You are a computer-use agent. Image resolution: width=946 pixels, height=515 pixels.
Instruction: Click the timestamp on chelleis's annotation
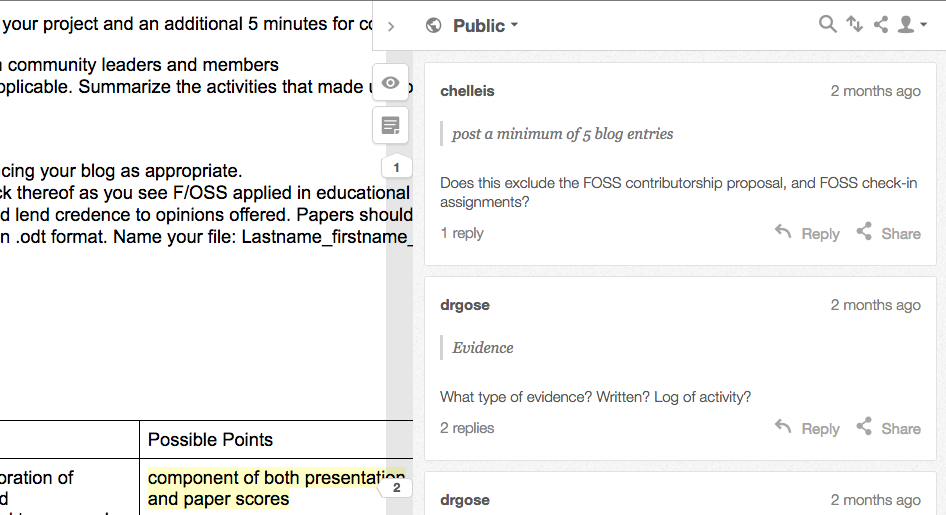875,91
